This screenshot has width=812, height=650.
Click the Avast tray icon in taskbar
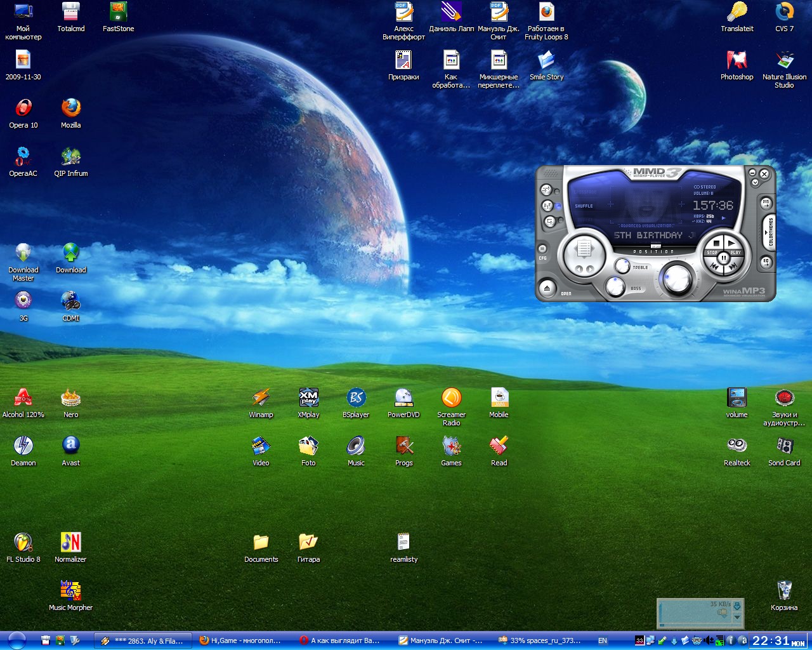pyautogui.click(x=742, y=640)
